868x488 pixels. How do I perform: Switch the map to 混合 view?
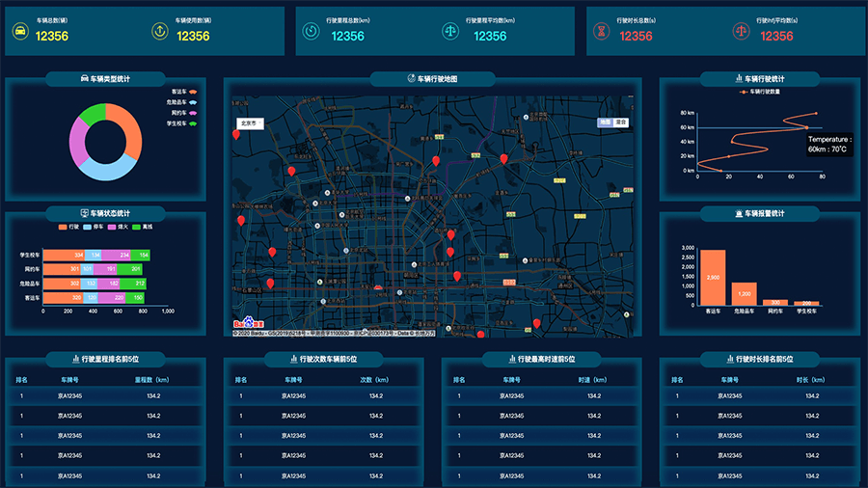(621, 123)
